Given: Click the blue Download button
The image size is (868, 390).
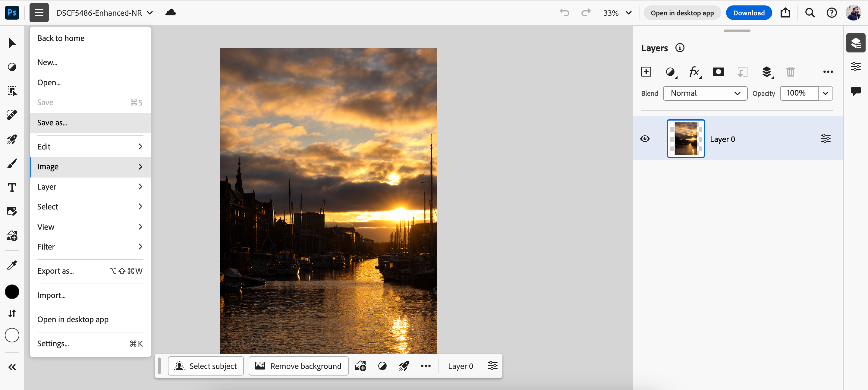Looking at the screenshot, I should 749,12.
